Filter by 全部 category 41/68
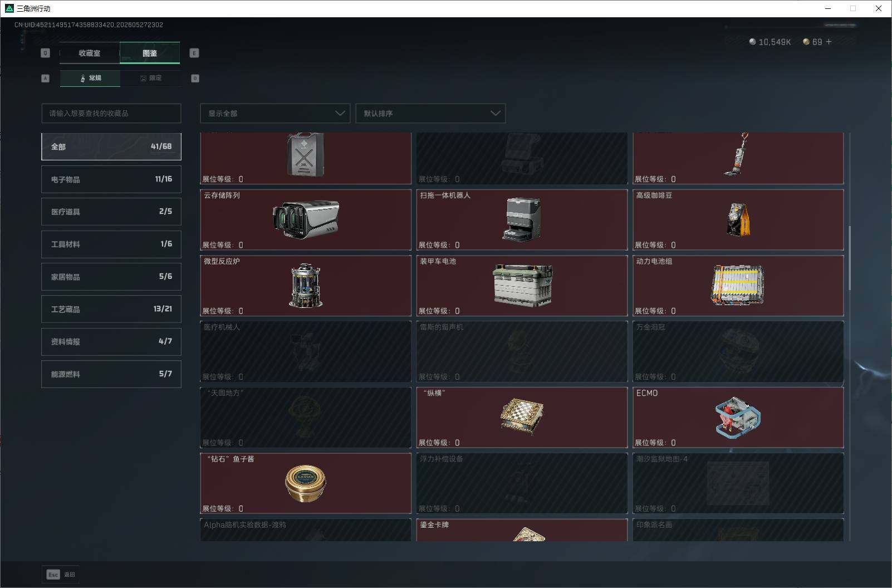This screenshot has height=588, width=892. click(111, 146)
